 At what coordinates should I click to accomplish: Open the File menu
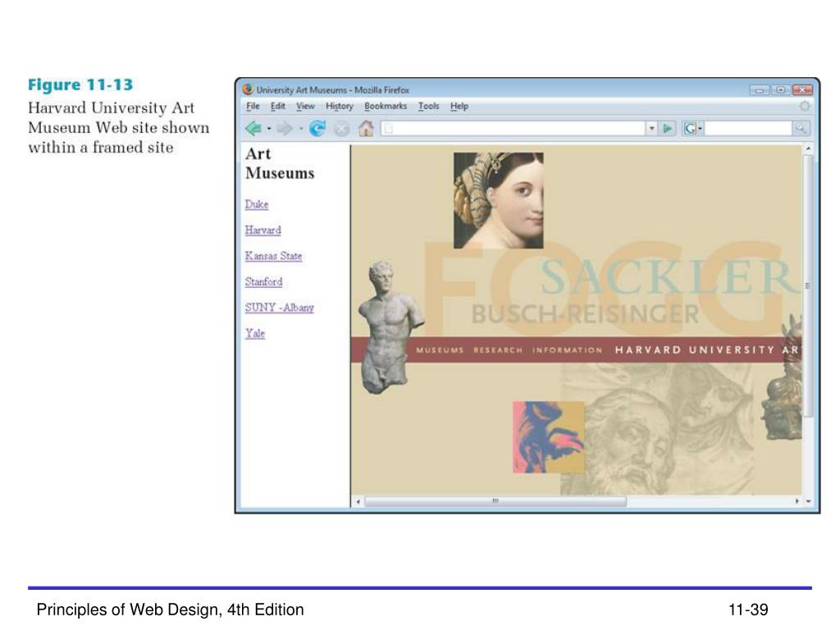click(x=253, y=106)
